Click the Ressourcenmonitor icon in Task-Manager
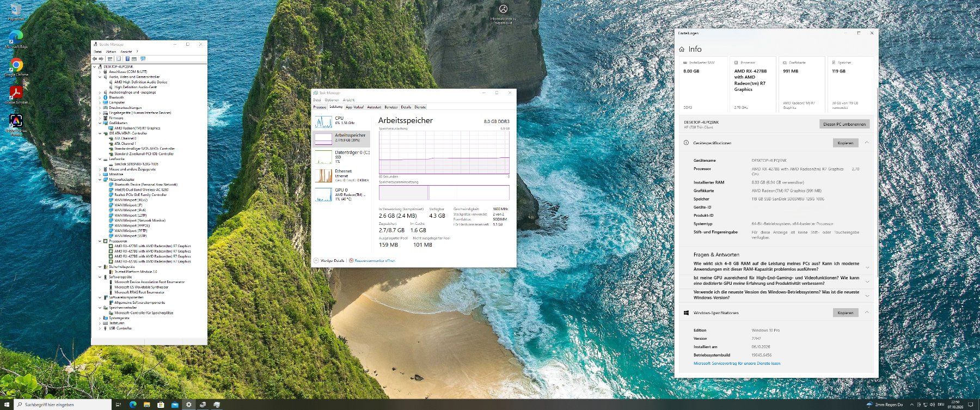 coord(351,261)
